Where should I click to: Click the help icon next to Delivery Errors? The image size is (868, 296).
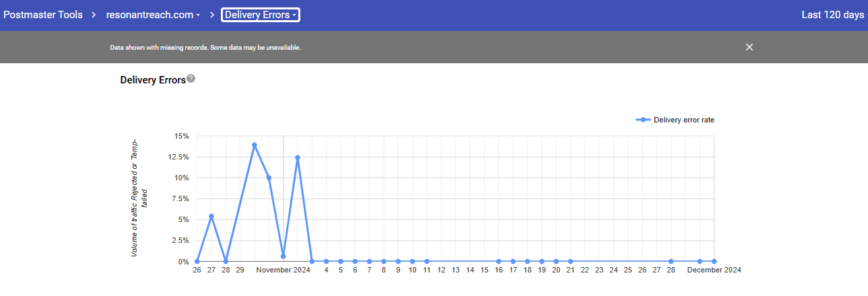191,79
